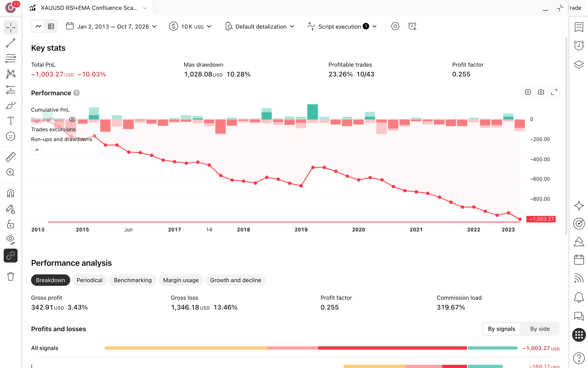588x368 pixels.
Task: Click the All signals profit bar
Action: 311,348
